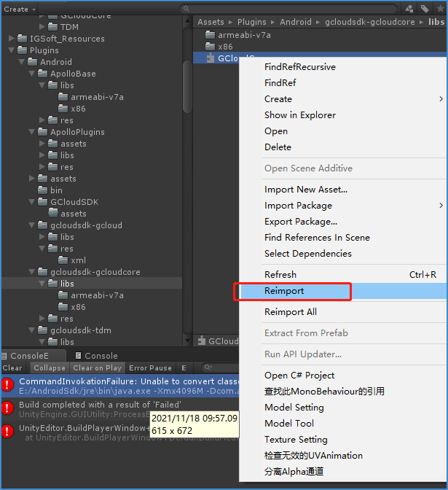Expand the TDM folder arrow
448x490 pixels.
click(x=42, y=27)
